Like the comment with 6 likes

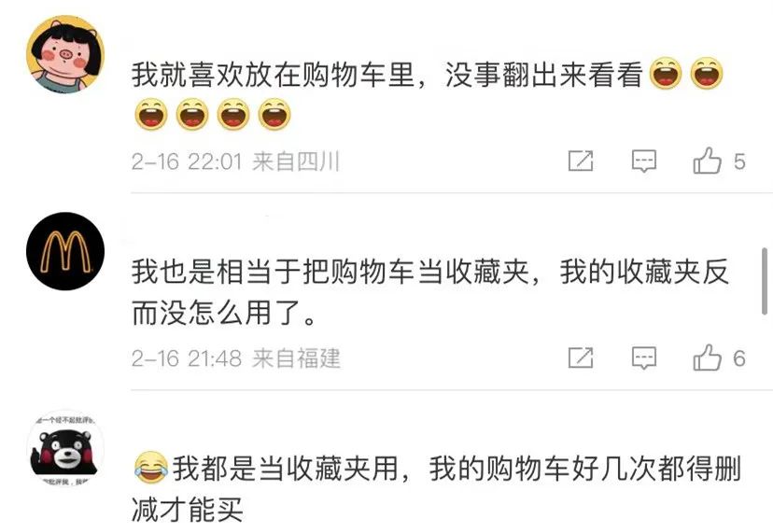click(708, 357)
